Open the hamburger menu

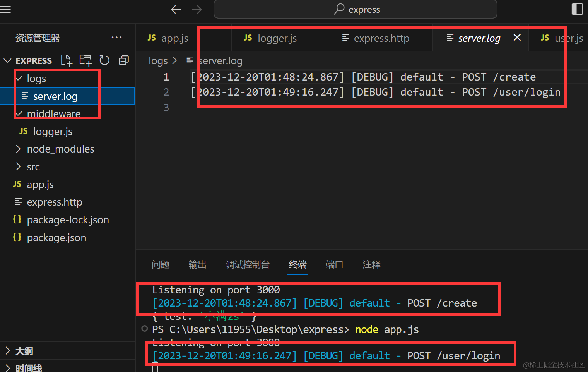point(6,9)
